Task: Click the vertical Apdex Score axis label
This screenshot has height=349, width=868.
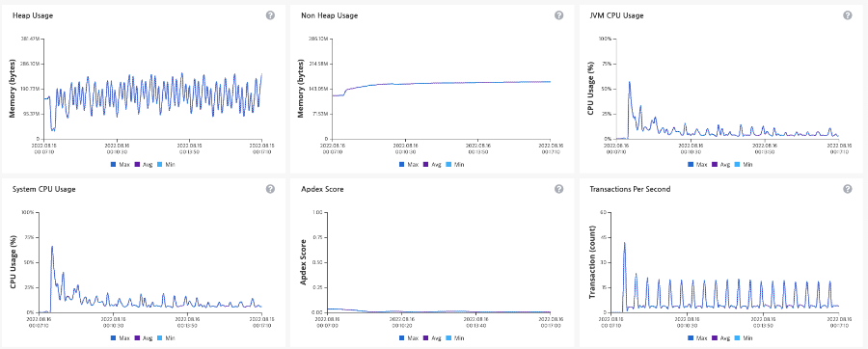Action: pyautogui.click(x=302, y=262)
